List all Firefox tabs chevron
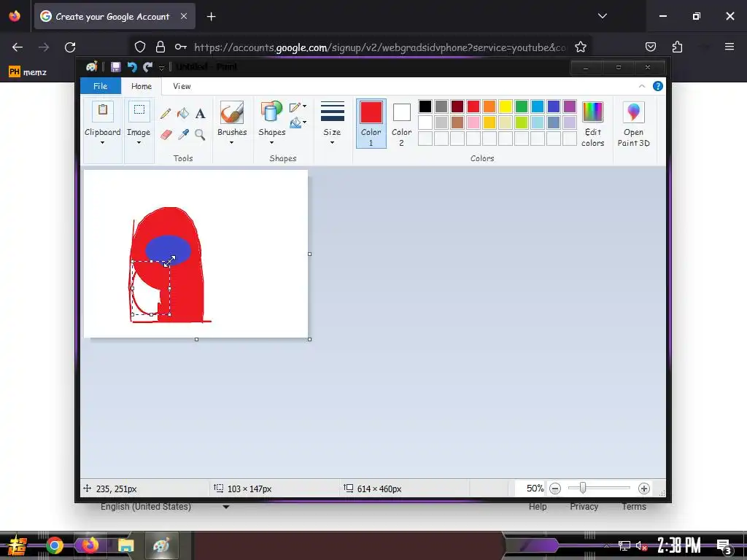 click(602, 16)
